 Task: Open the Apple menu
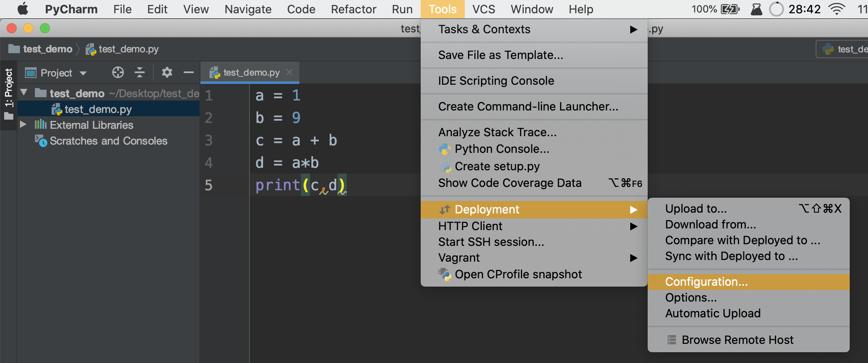(23, 9)
